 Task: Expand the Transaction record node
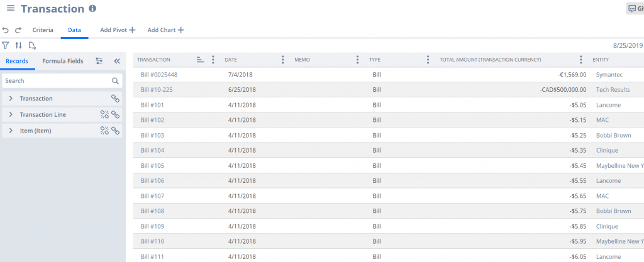click(11, 99)
